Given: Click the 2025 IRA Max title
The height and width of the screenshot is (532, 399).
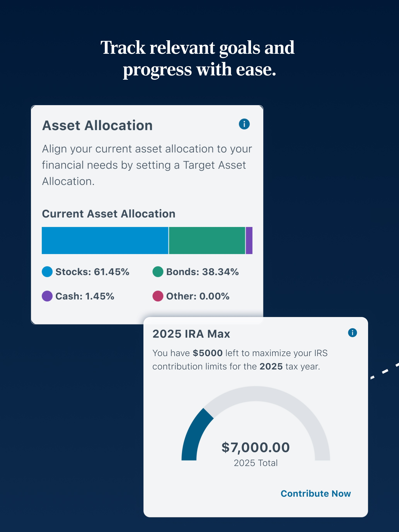Looking at the screenshot, I should click(x=191, y=334).
